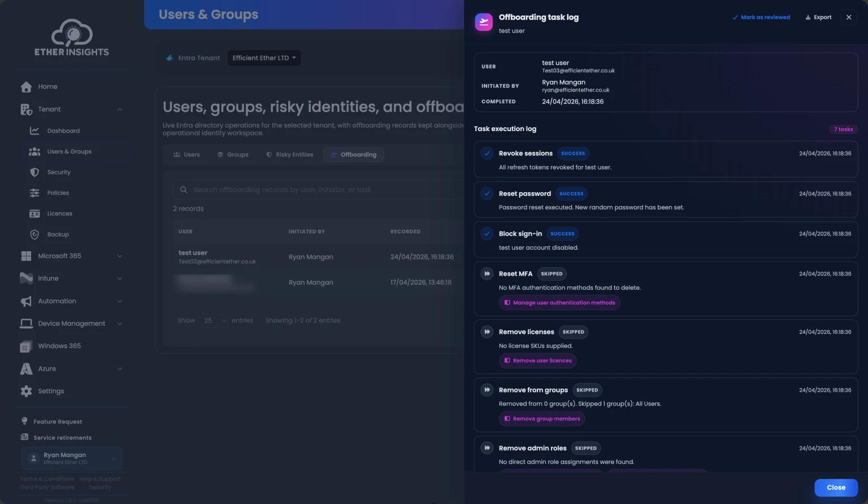Switch to the Users tab
Viewport: 868px width, 504px height.
pos(186,155)
